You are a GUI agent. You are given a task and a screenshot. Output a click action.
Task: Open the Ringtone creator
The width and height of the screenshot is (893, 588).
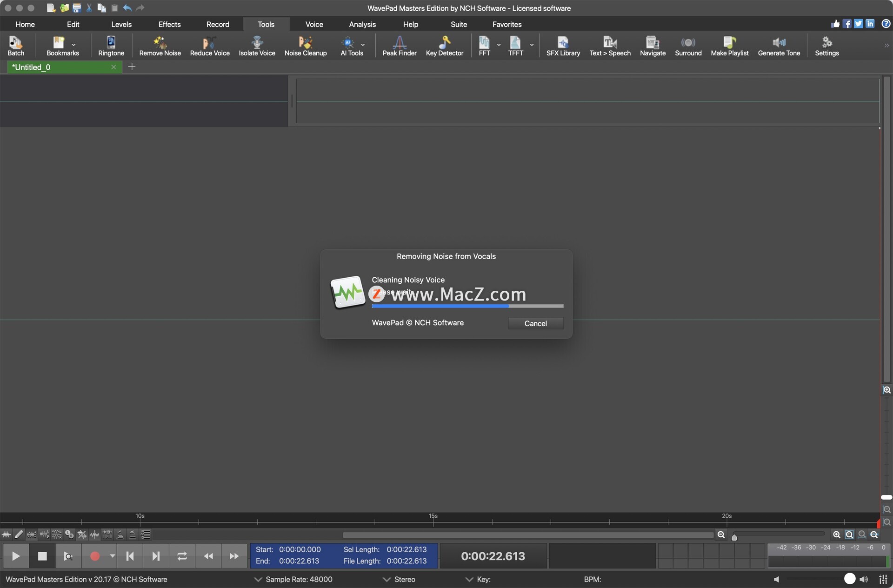pyautogui.click(x=111, y=46)
